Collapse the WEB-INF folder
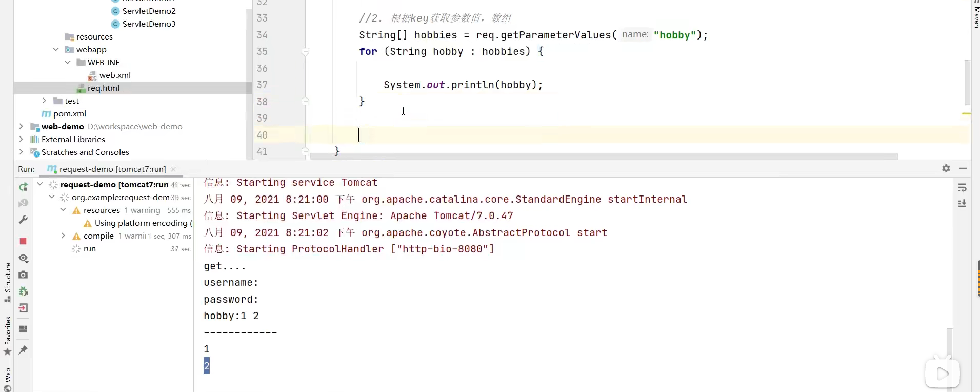 click(68, 62)
